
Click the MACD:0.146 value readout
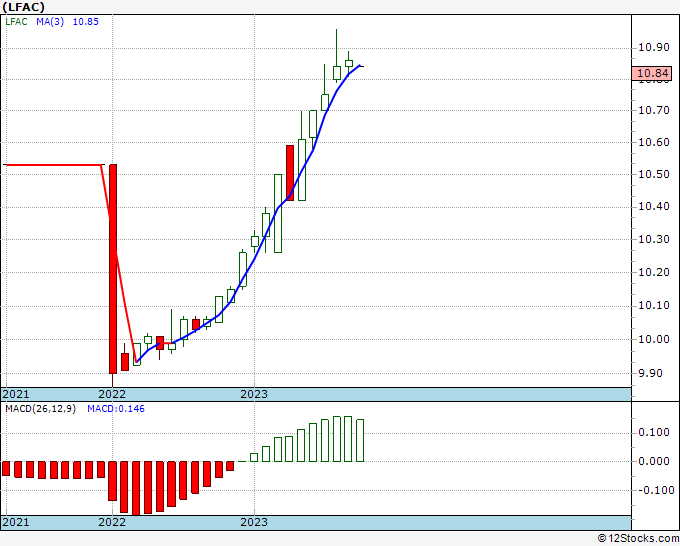(116, 409)
